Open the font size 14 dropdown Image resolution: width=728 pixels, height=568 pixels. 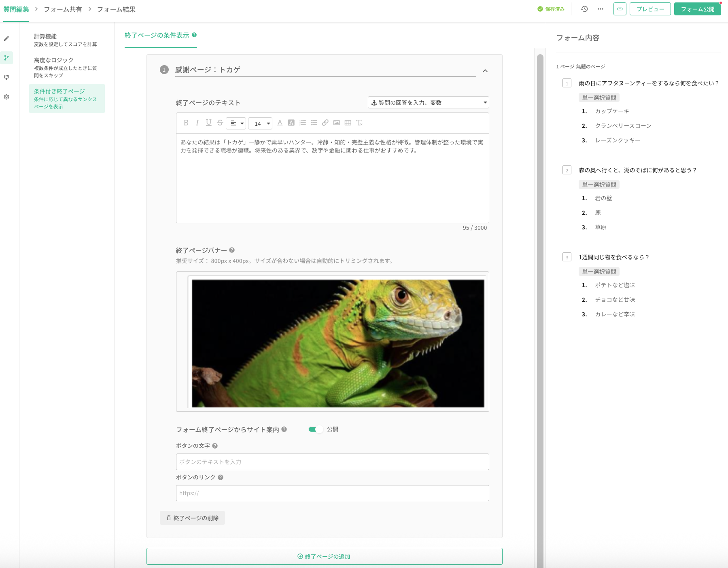[260, 123]
